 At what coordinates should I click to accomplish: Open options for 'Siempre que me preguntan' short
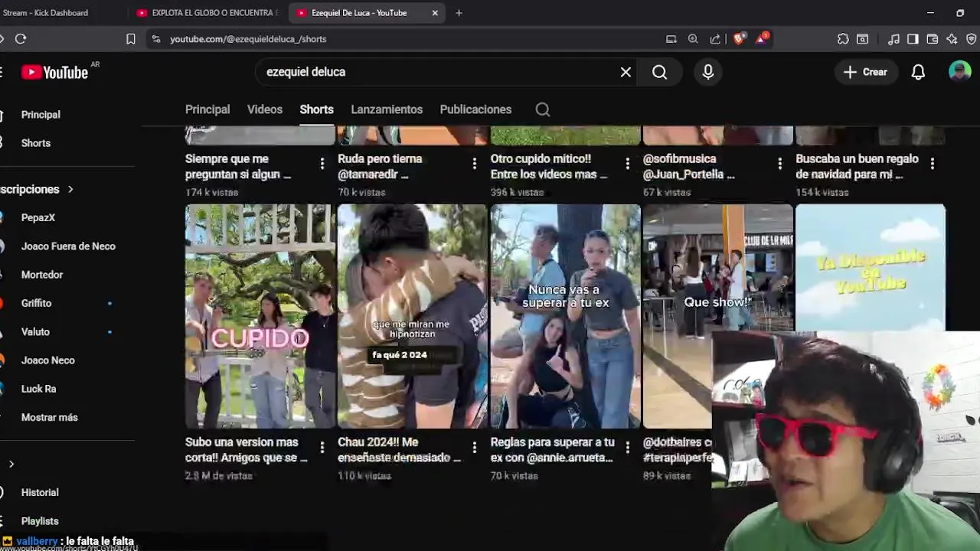[x=322, y=163]
